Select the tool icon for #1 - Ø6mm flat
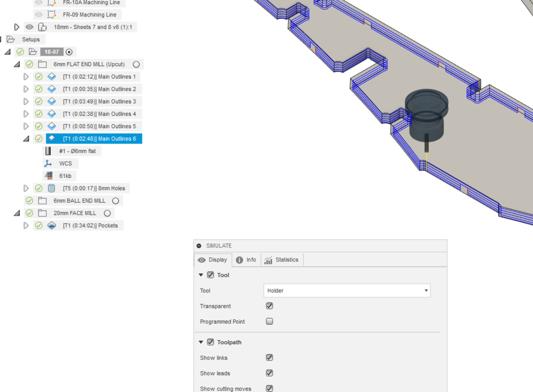Screen dimensions: 533x392 pyautogui.click(x=48, y=151)
